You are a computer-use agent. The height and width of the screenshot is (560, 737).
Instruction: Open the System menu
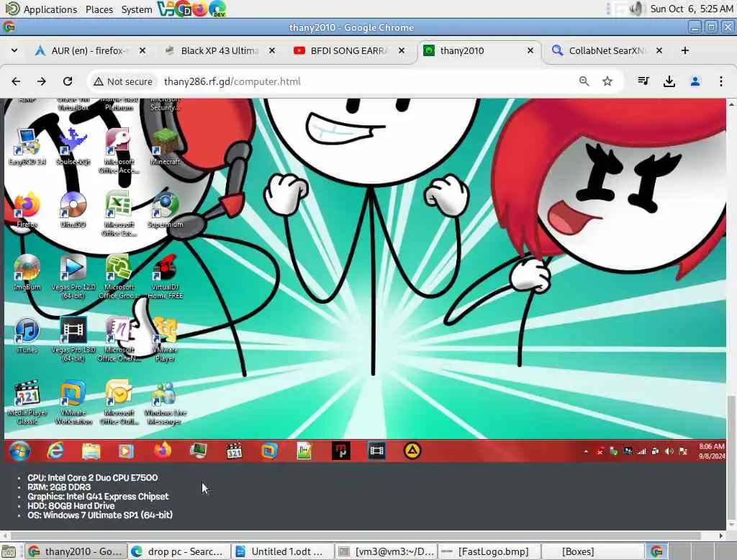coord(136,9)
